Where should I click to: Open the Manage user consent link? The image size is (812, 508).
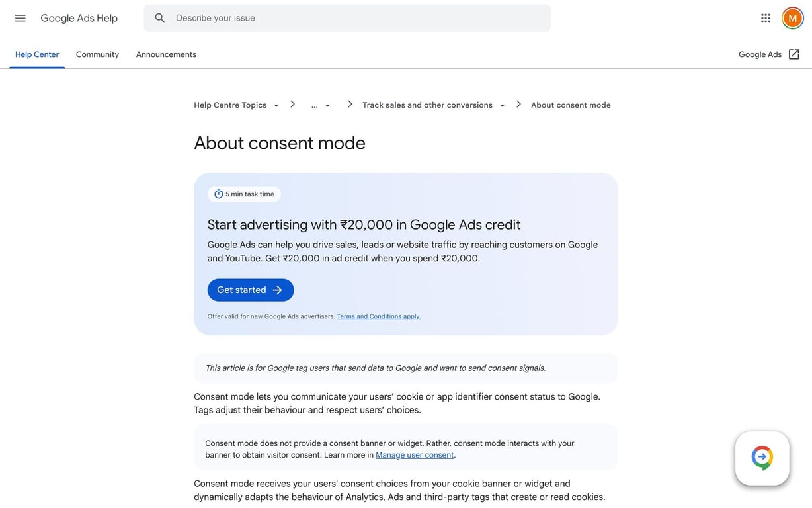(x=415, y=455)
